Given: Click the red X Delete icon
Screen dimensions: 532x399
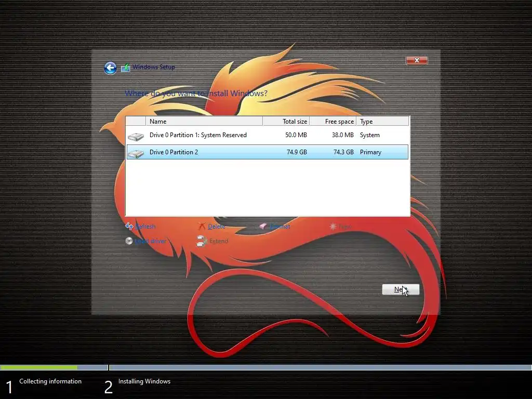Looking at the screenshot, I should coord(202,226).
